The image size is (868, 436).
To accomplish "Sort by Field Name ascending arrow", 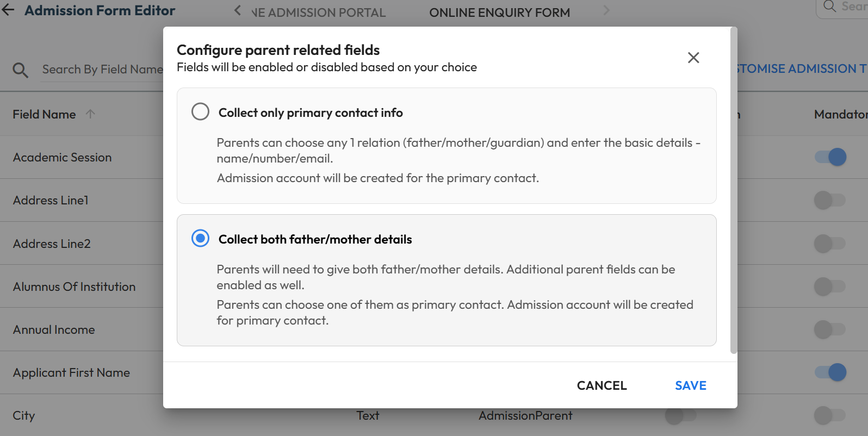I will point(90,114).
